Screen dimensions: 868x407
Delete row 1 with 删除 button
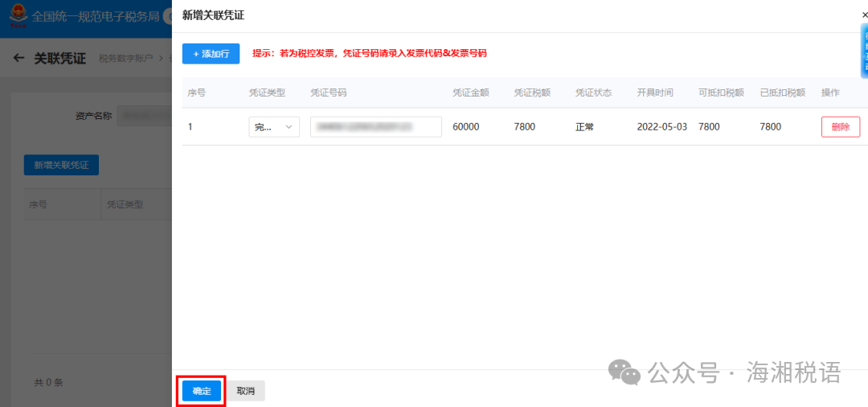pos(841,127)
